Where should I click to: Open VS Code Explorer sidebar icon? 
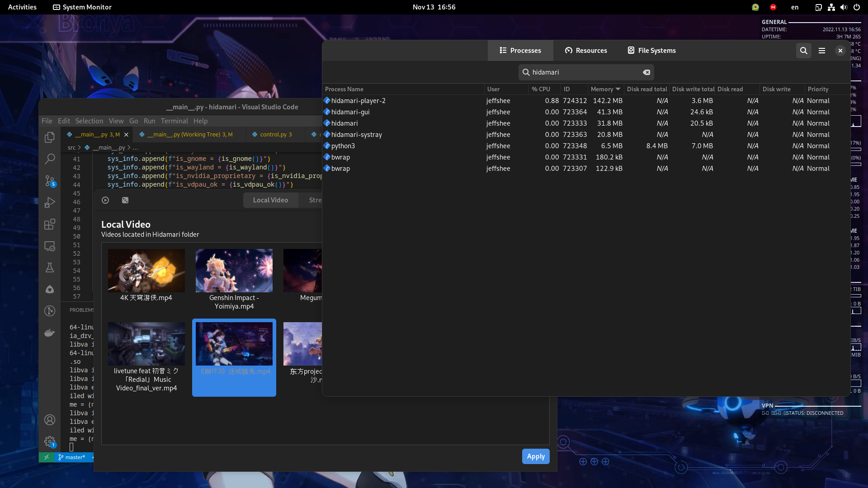click(x=50, y=137)
